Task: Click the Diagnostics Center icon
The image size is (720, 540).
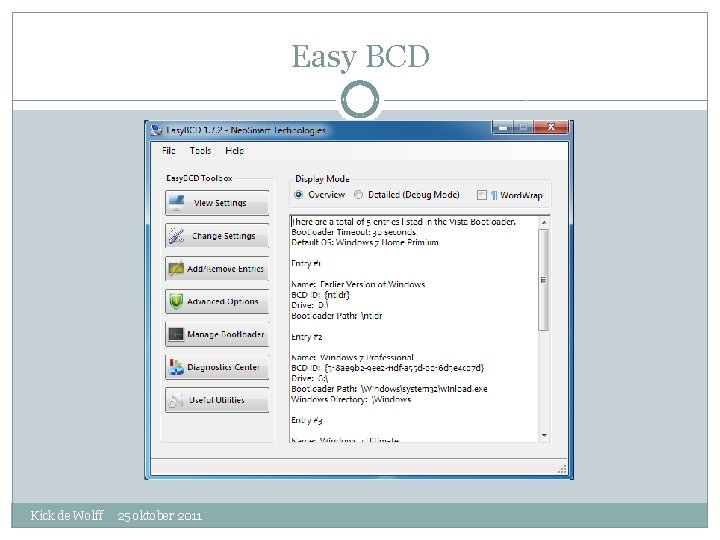Action: 176,367
